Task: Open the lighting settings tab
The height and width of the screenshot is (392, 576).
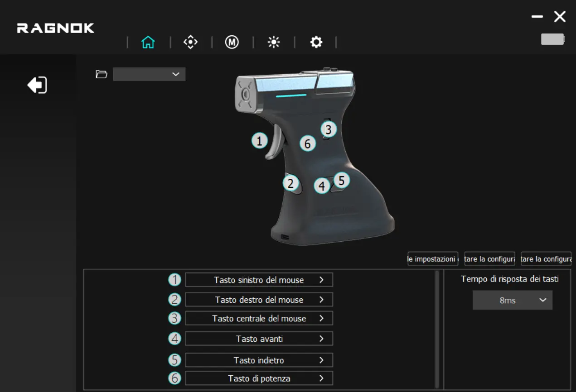Action: coord(274,43)
